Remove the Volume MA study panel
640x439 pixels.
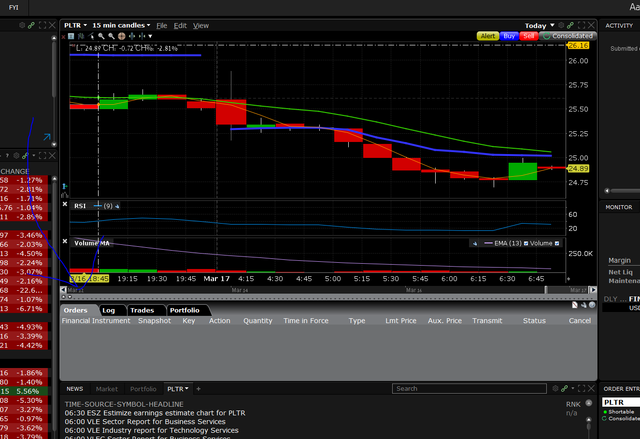65,241
